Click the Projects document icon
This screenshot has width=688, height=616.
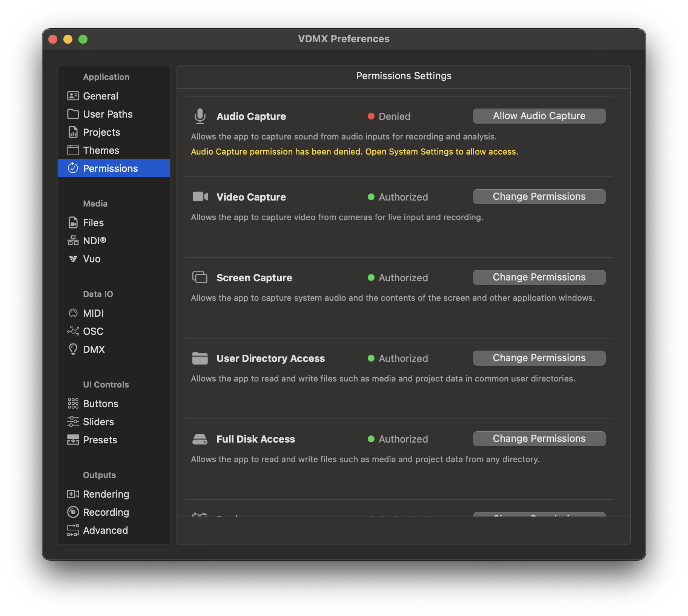(x=73, y=132)
